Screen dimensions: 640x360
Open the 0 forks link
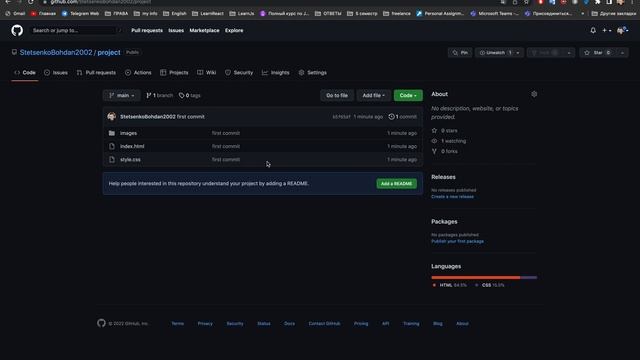pyautogui.click(x=444, y=151)
